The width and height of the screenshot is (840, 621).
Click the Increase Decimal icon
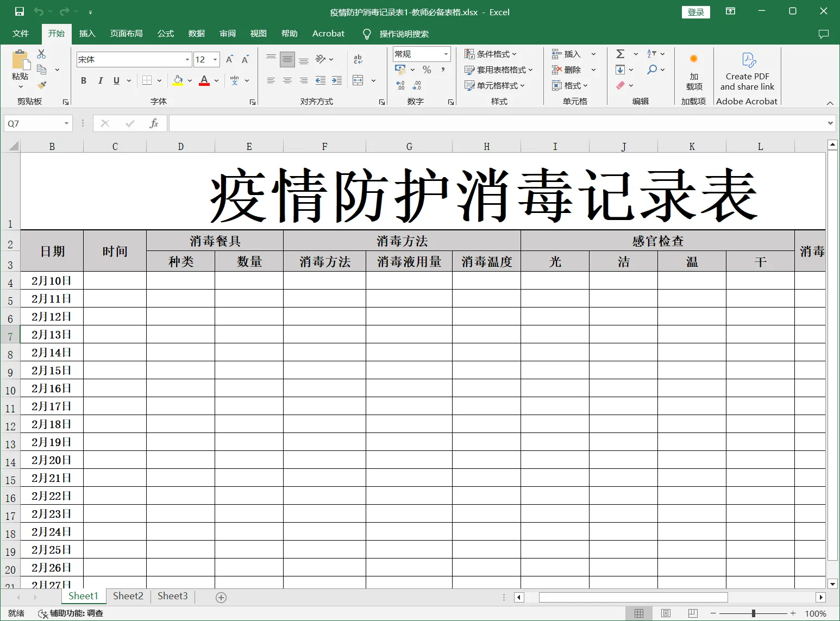click(400, 85)
